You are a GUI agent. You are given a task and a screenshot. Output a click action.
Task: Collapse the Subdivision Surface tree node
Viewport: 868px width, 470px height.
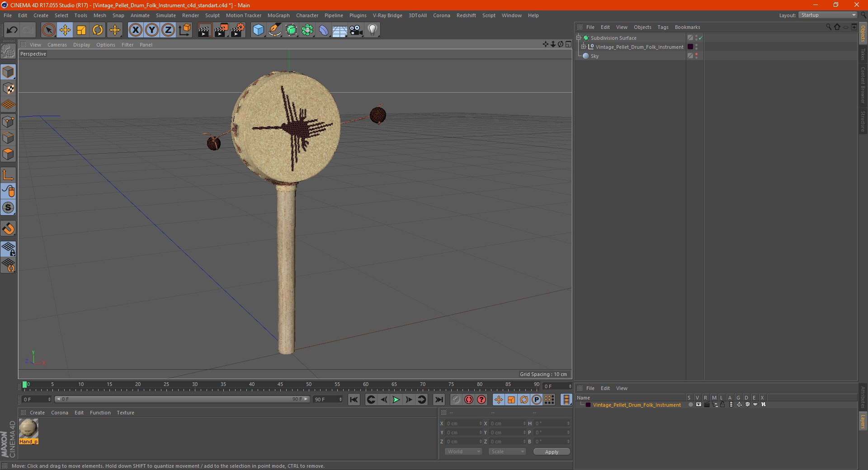(x=578, y=38)
